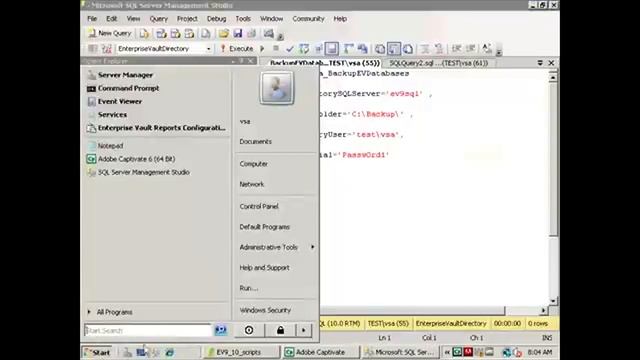Click the New Query toolbar button

[x=109, y=33]
